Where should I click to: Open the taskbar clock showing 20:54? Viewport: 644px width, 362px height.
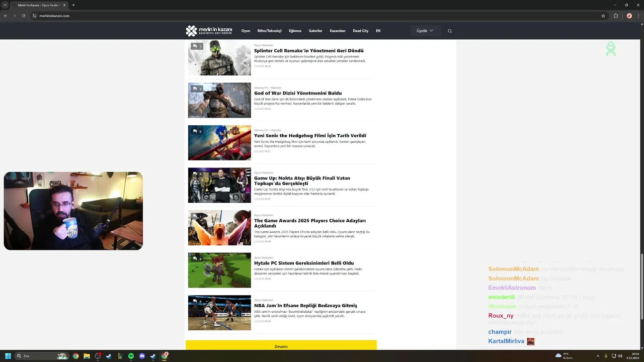pos(632,356)
